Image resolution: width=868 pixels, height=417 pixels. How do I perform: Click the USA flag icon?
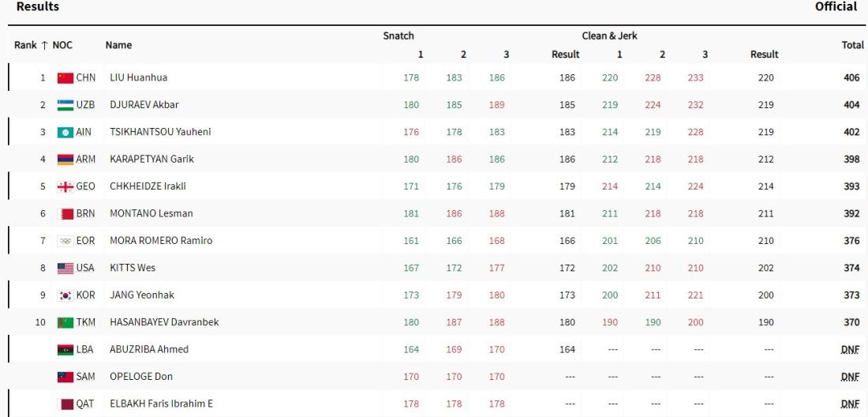(x=65, y=269)
